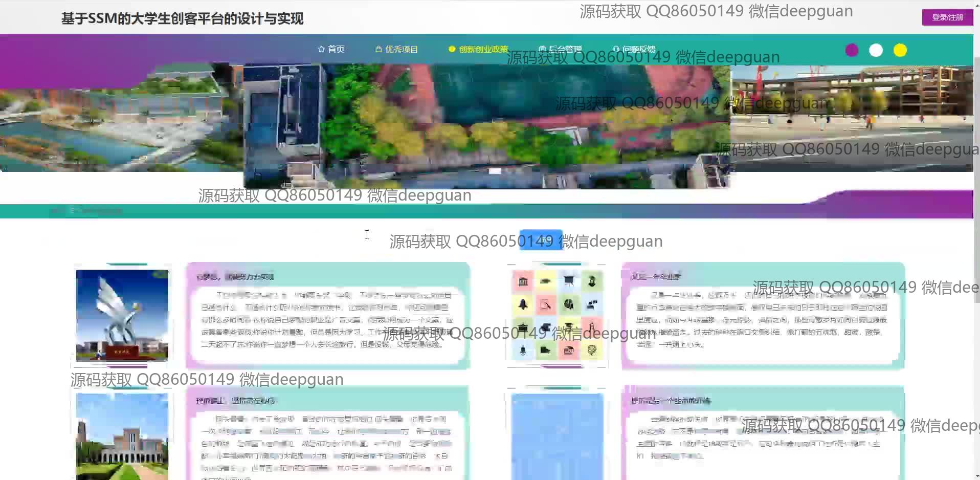Image resolution: width=980 pixels, height=480 pixels.
Task: Open the article titled 又是一年毕业季
Action: [x=656, y=277]
